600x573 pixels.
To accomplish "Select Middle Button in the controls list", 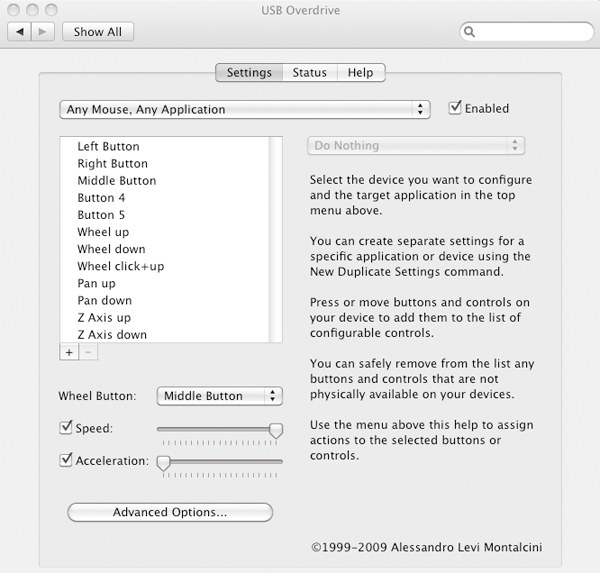I will click(165, 181).
